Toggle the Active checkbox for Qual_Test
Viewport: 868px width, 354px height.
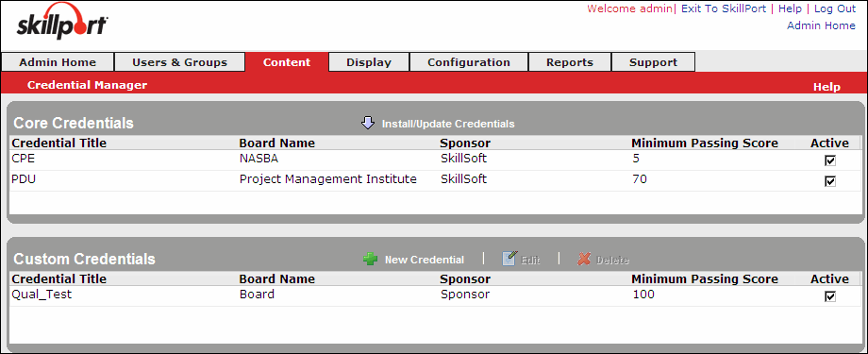pyautogui.click(x=830, y=296)
